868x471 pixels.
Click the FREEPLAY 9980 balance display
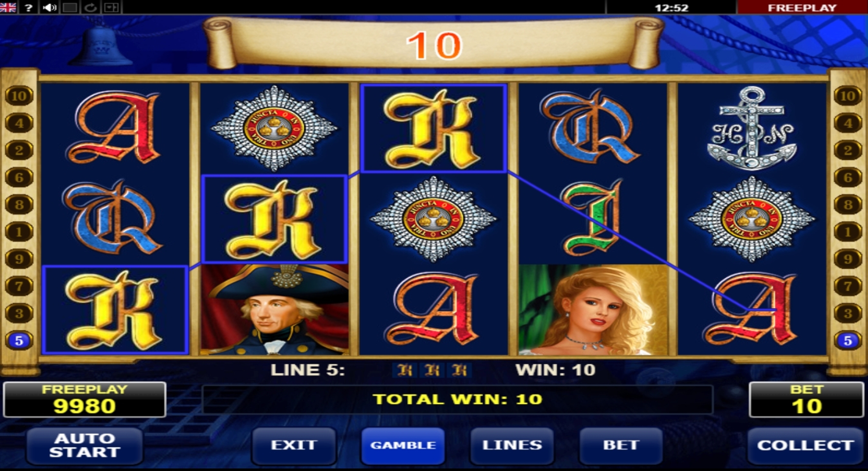pyautogui.click(x=85, y=400)
